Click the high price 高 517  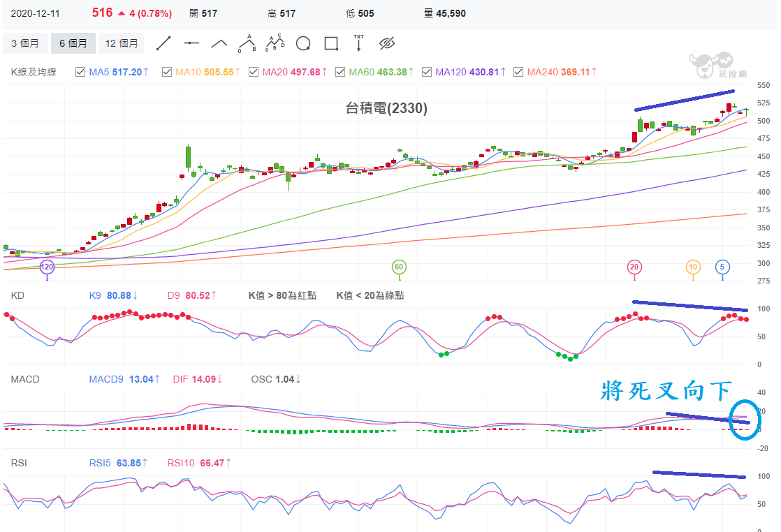click(282, 13)
